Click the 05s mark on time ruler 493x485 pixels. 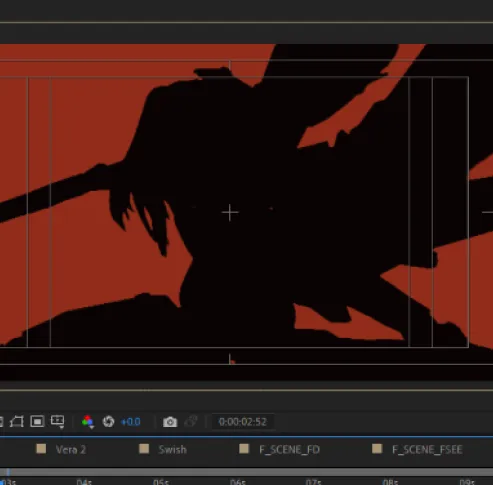161,482
